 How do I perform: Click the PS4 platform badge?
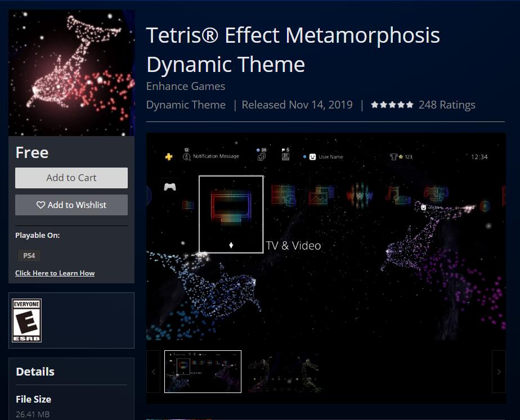[x=28, y=256]
